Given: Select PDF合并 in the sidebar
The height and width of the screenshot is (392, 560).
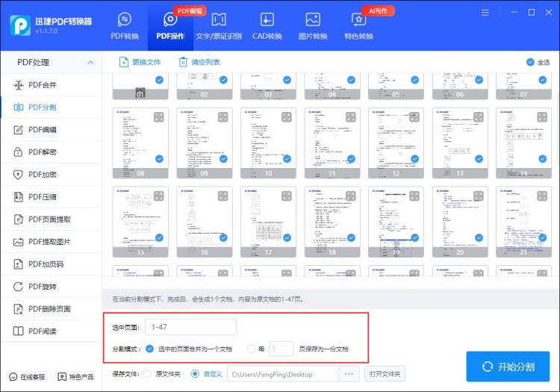Looking at the screenshot, I should 51,85.
